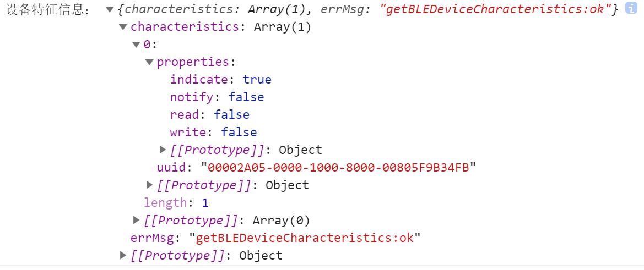Select the notify: false property line
644x270 pixels.
pos(217,97)
